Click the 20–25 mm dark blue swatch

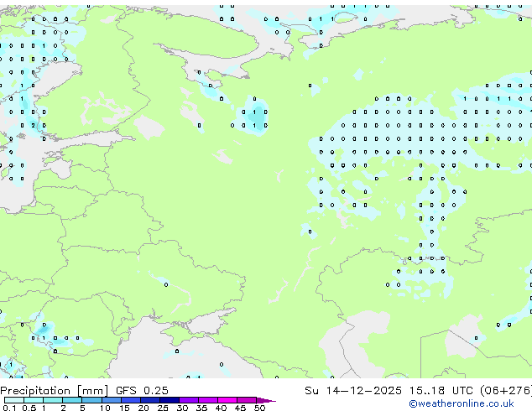[x=149, y=400]
